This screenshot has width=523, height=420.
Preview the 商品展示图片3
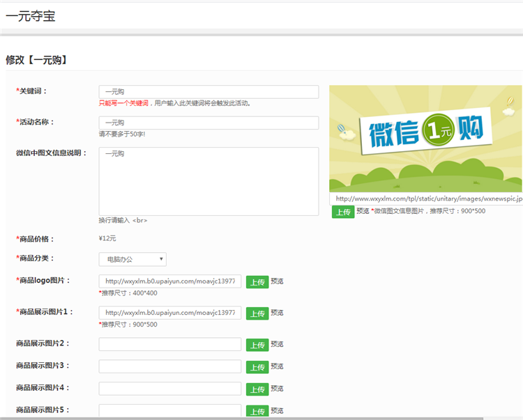point(277,366)
